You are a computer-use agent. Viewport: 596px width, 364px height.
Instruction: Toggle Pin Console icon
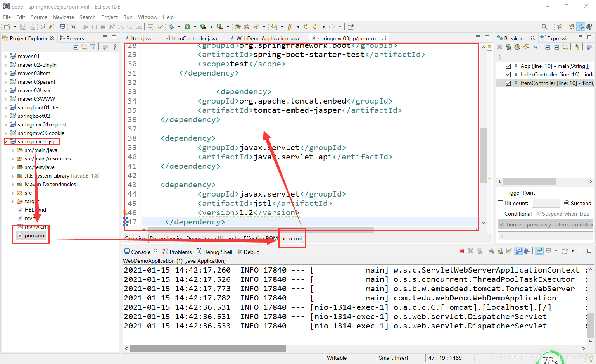click(x=539, y=251)
